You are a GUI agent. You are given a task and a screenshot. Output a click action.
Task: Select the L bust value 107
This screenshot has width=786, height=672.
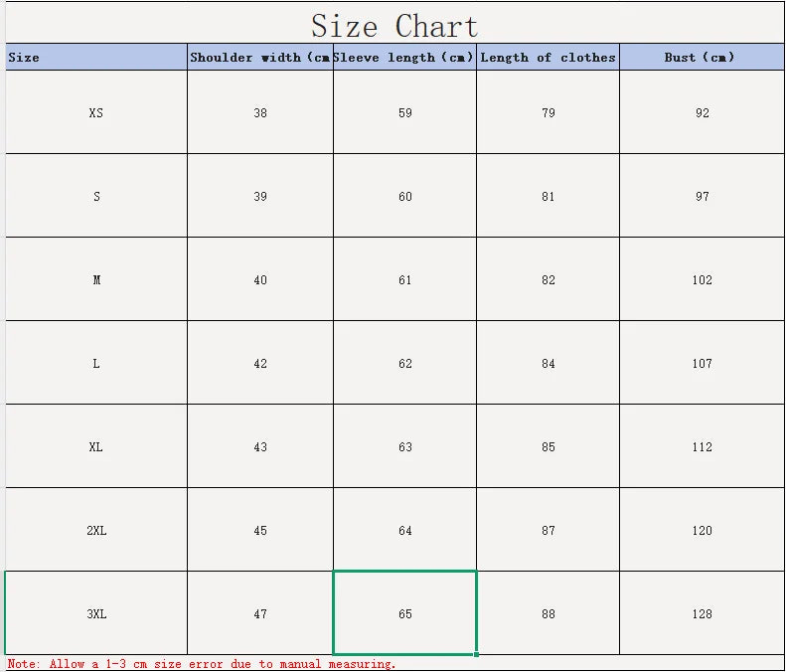[703, 364]
